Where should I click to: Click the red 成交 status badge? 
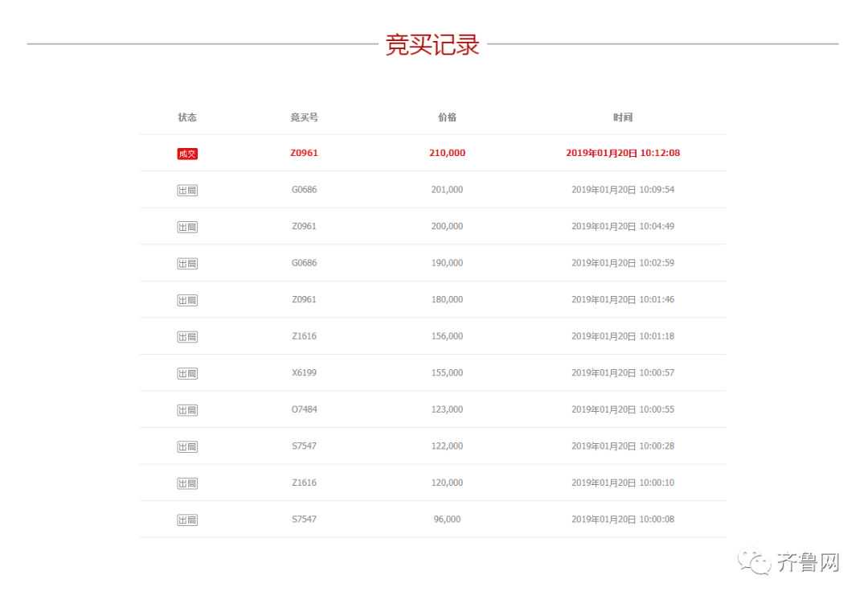tap(187, 153)
